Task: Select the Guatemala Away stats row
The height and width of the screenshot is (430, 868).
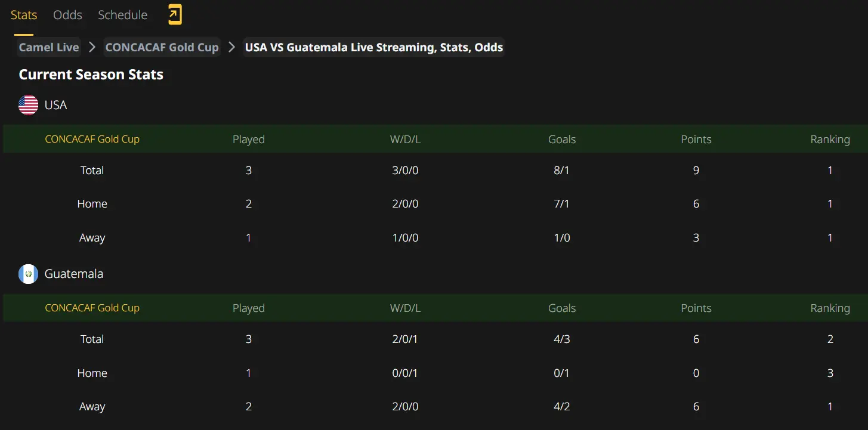Action: tap(434, 407)
